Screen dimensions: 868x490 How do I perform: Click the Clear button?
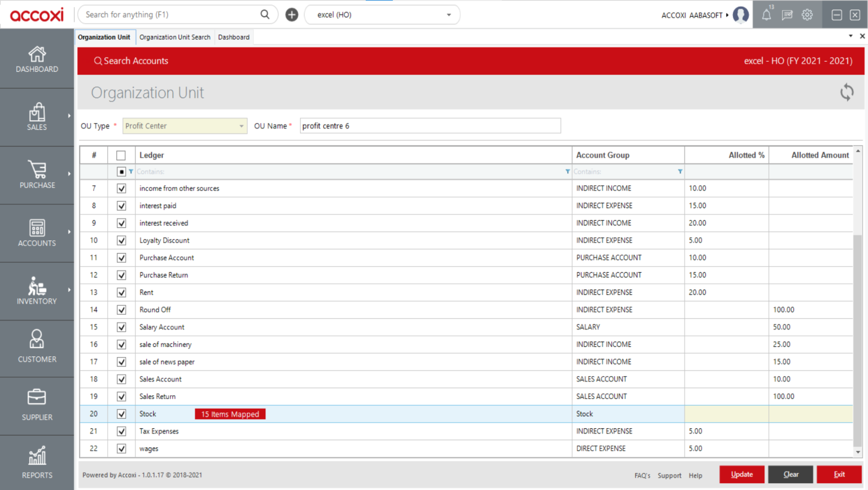(x=791, y=474)
